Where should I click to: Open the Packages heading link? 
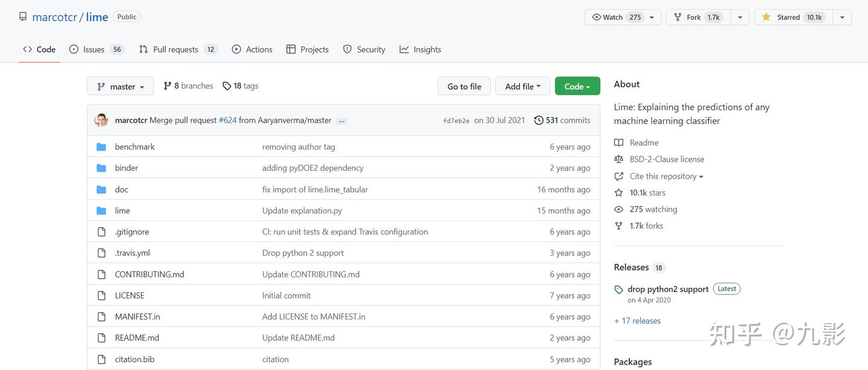coord(633,362)
